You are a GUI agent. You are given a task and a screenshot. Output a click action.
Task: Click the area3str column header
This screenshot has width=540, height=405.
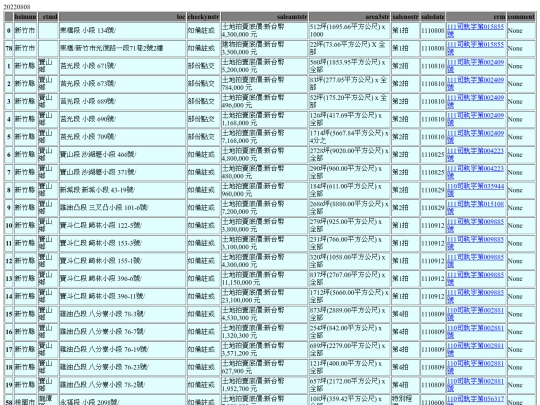click(349, 17)
